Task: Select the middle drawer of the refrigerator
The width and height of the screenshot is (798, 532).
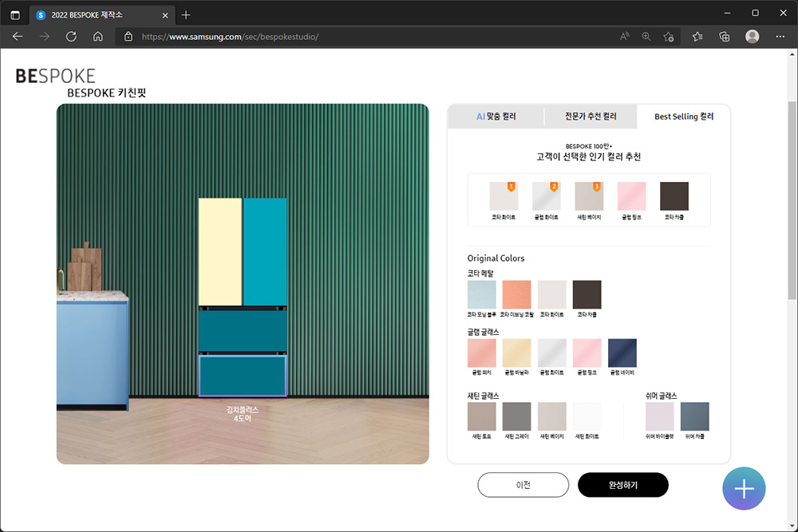Action: tap(243, 330)
